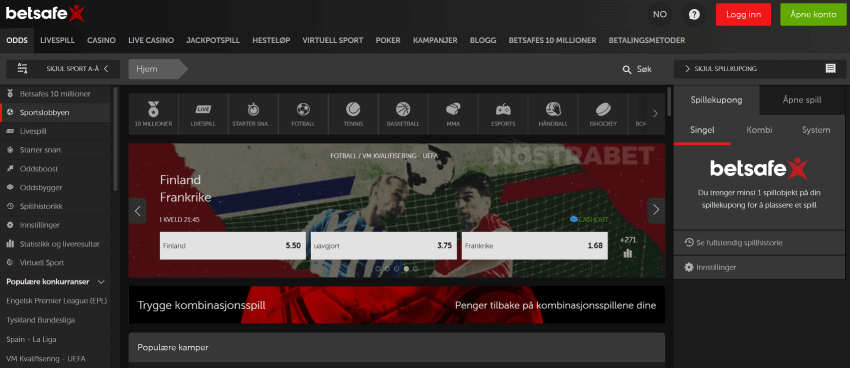
Task: Select the first banner carousel dot
Action: pos(378,268)
